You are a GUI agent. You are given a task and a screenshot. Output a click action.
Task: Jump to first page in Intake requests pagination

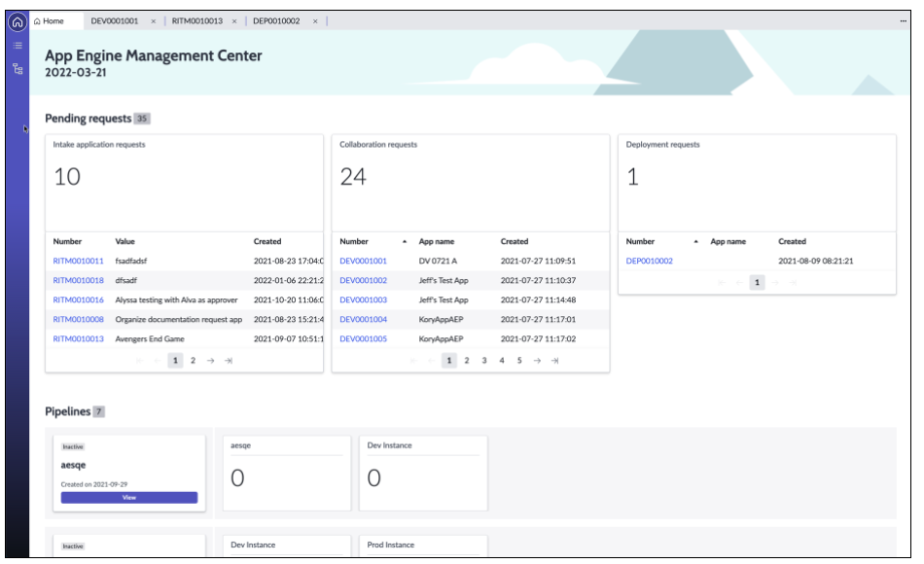click(x=139, y=360)
